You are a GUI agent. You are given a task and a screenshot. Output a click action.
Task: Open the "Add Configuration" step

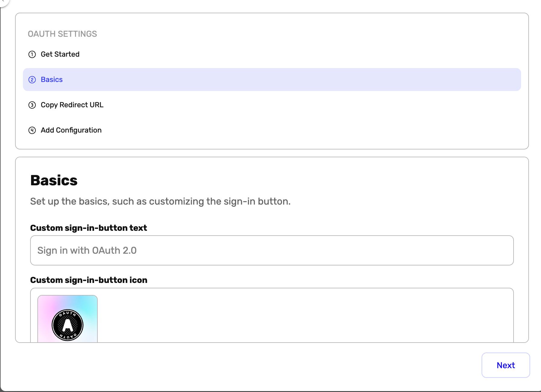point(71,130)
